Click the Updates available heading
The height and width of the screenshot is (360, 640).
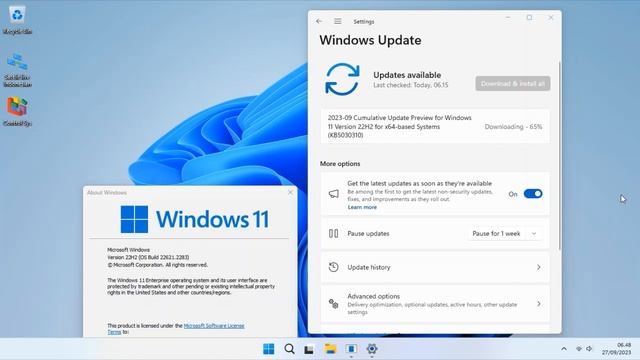(x=407, y=75)
